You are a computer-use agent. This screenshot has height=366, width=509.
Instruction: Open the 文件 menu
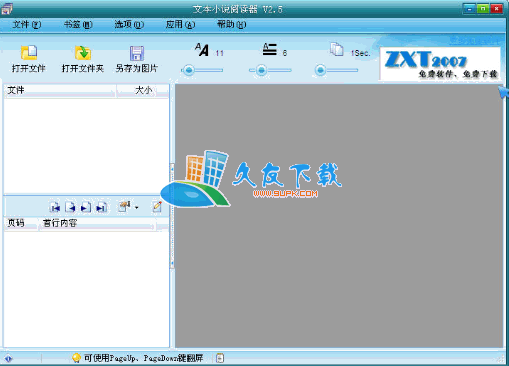point(27,25)
